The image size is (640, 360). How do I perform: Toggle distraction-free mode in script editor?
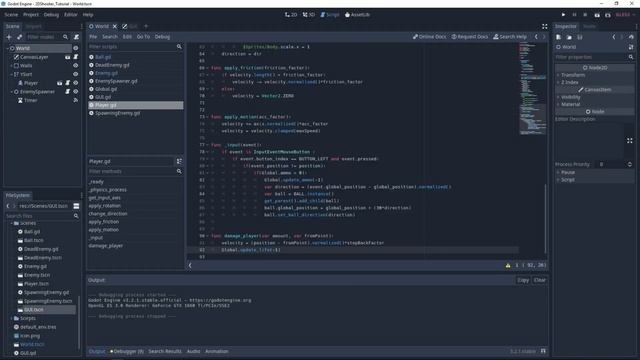544,26
